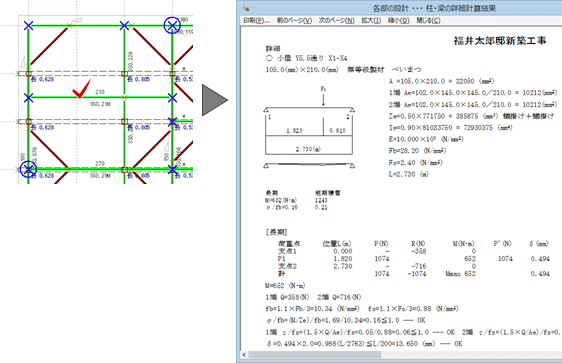Click the large gray arrow between panels
562x363 pixels.
(x=215, y=100)
